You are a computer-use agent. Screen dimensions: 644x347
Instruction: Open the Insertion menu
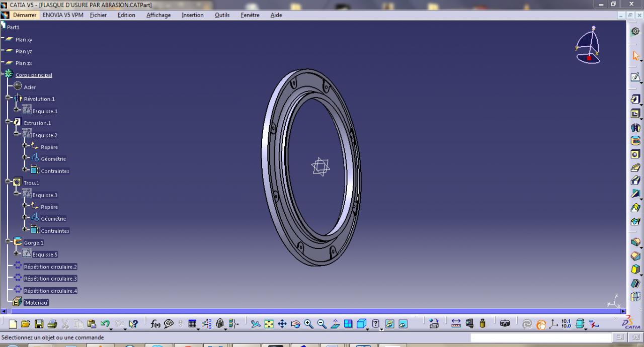click(x=193, y=15)
